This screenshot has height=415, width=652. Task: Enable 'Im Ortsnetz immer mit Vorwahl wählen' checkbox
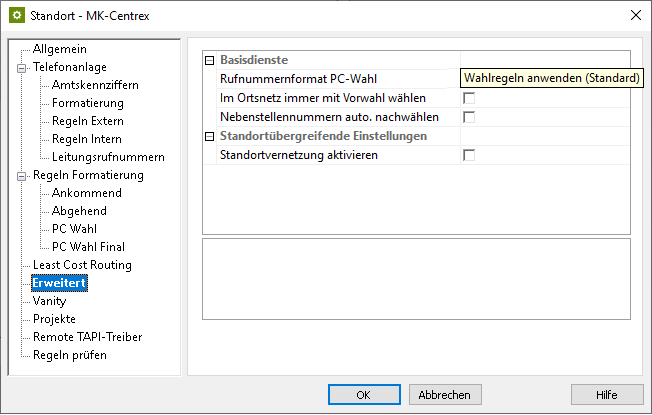[469, 98]
